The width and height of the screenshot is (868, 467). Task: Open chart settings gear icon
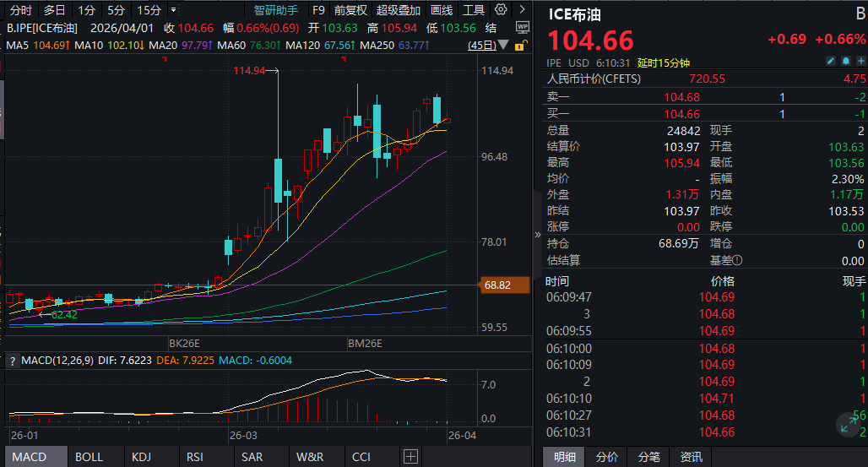[502, 10]
